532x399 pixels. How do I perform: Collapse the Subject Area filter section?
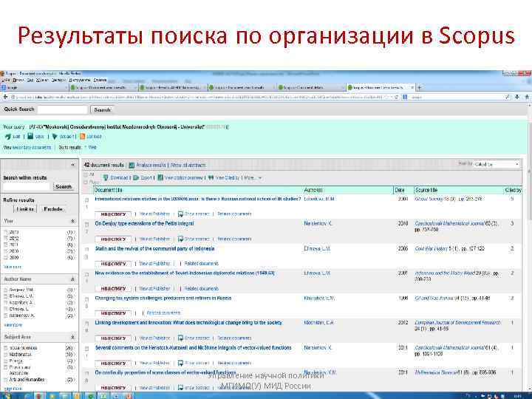coord(72,337)
